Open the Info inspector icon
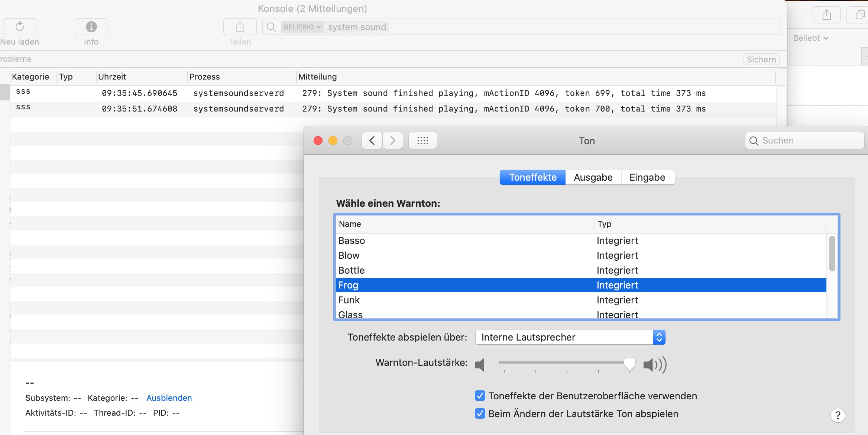The height and width of the screenshot is (435, 868). click(x=91, y=27)
